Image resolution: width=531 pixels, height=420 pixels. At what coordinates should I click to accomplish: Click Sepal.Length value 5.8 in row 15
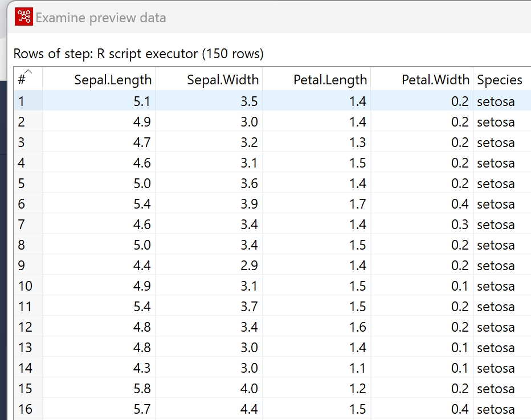coord(142,389)
